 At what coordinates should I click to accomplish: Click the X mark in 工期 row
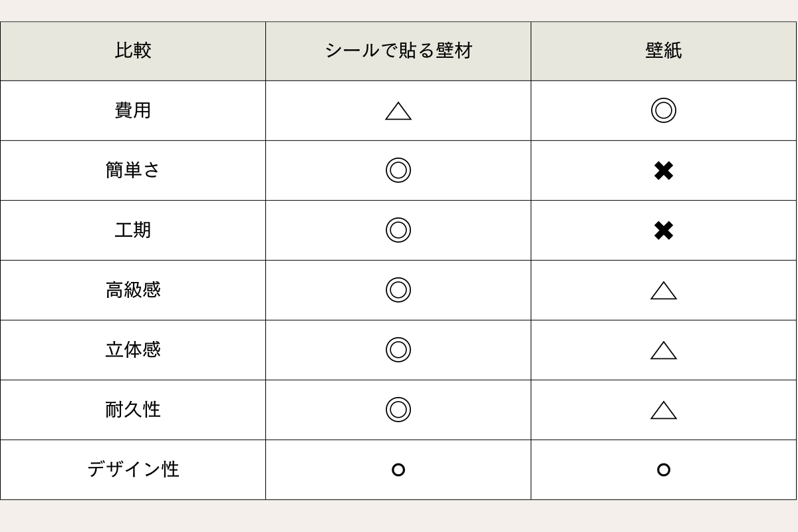664,231
